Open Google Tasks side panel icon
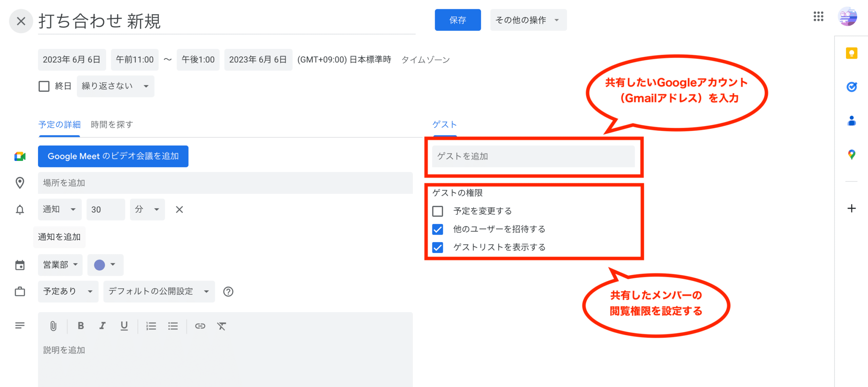 [851, 87]
